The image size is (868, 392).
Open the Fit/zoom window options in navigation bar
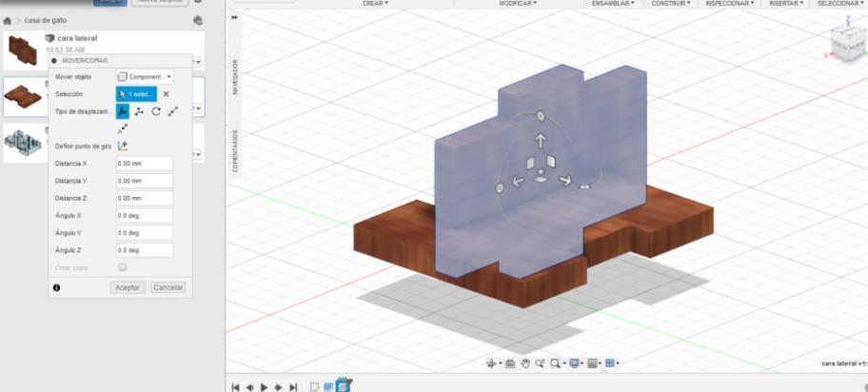(557, 363)
